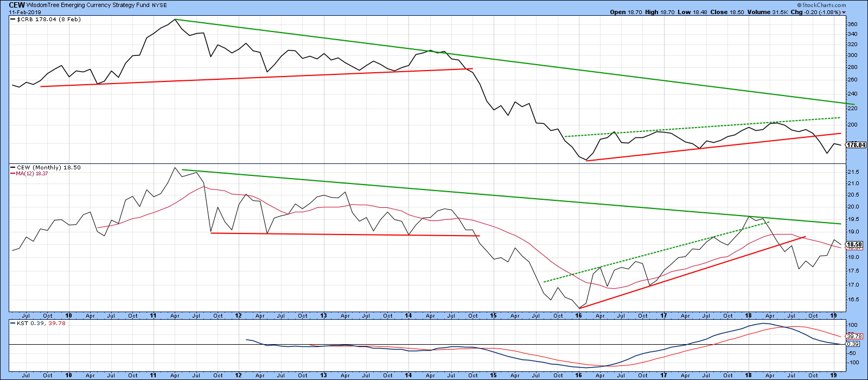The image size is (868, 380).
Task: Click year 15 on the bottom KST time axis
Action: coord(494,375)
